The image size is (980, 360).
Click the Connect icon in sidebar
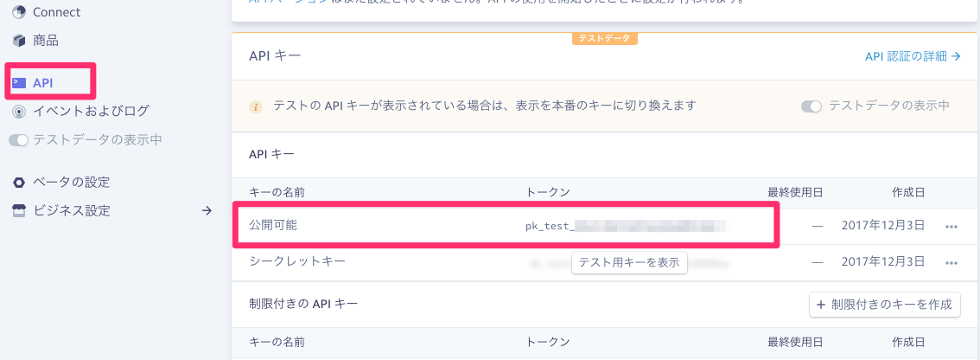[x=19, y=12]
